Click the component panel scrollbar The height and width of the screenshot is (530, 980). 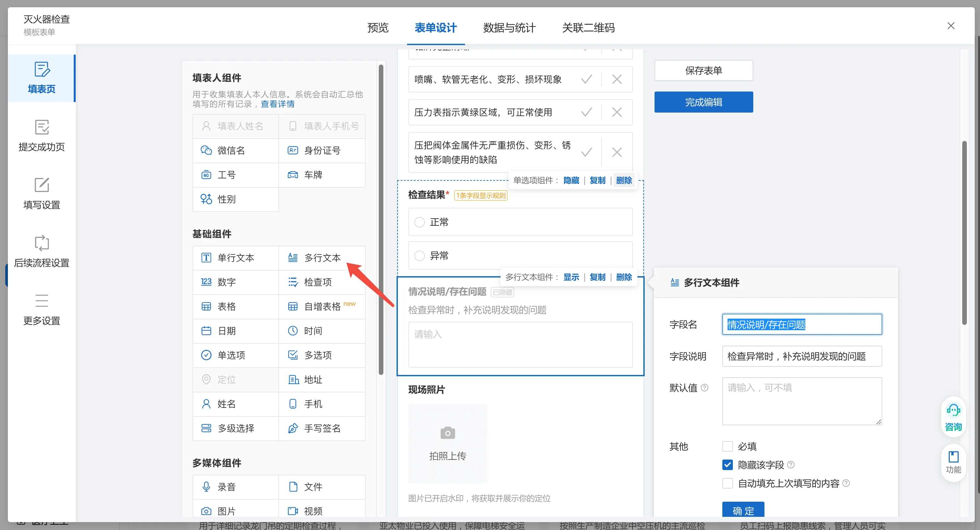(x=381, y=219)
